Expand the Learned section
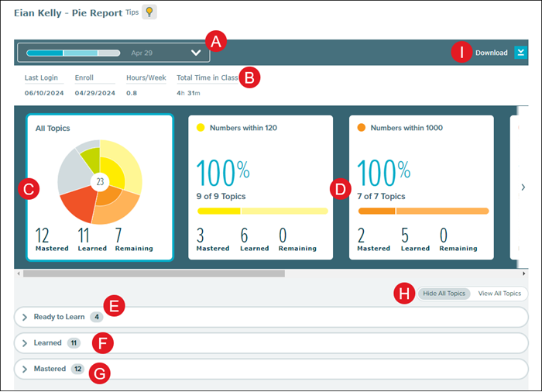The image size is (542, 392). (25, 342)
